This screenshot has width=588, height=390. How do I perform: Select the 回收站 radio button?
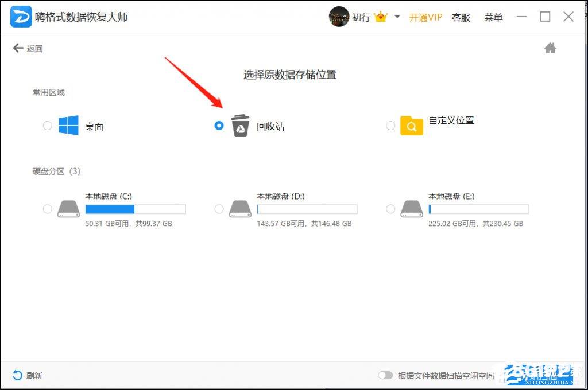pos(219,126)
